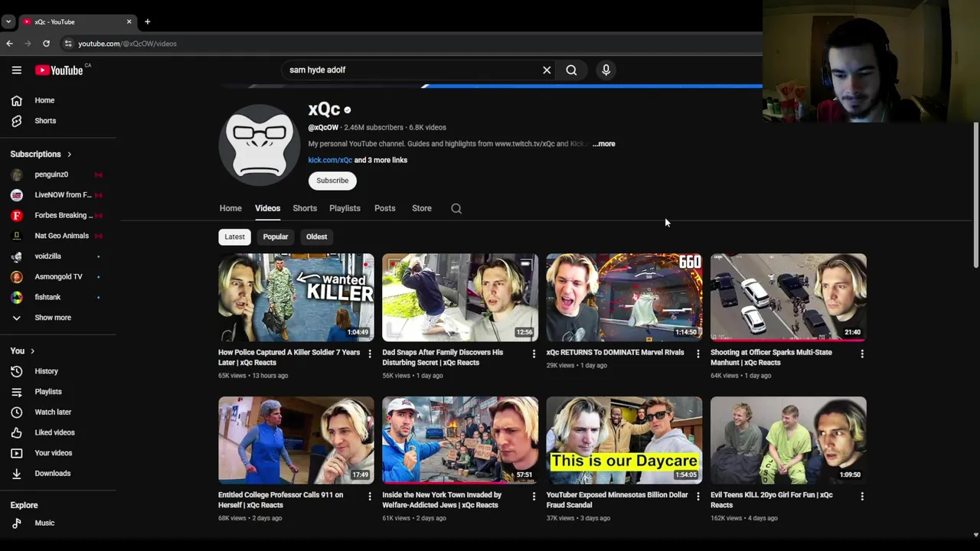Expand the You section chevron

(32, 351)
